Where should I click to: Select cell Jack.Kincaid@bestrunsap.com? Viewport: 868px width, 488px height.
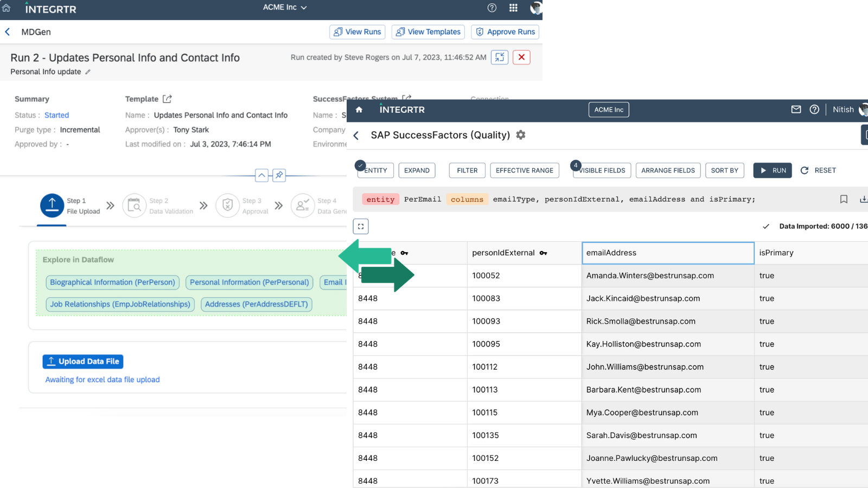click(x=668, y=299)
